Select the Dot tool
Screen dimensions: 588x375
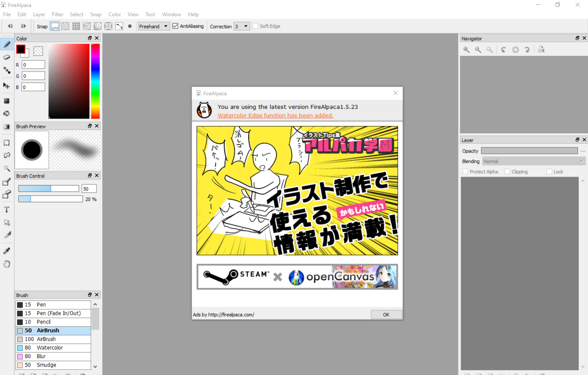pyautogui.click(x=7, y=70)
